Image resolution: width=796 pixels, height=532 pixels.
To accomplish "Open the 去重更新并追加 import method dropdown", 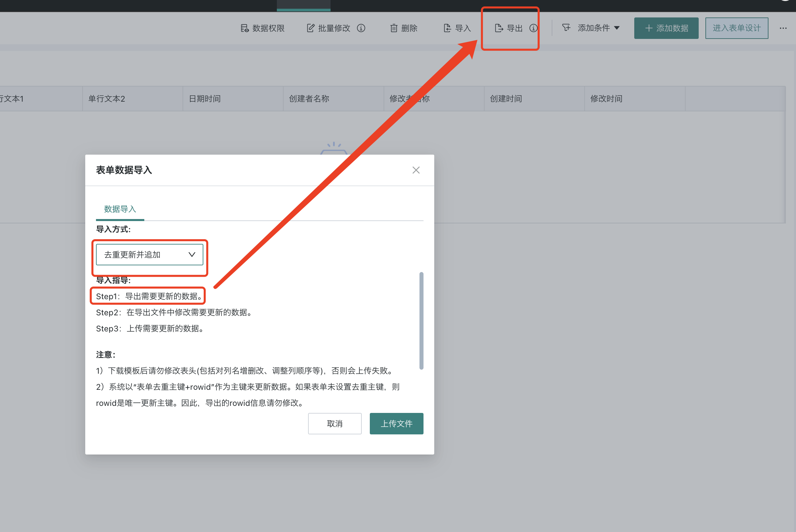I will pyautogui.click(x=150, y=255).
